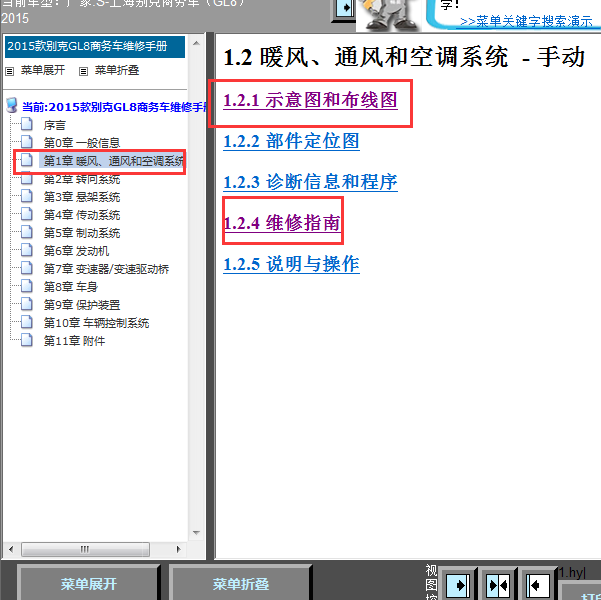Image resolution: width=601 pixels, height=600 pixels.
Task: Open 序言 entry in tree
Action: (54, 125)
